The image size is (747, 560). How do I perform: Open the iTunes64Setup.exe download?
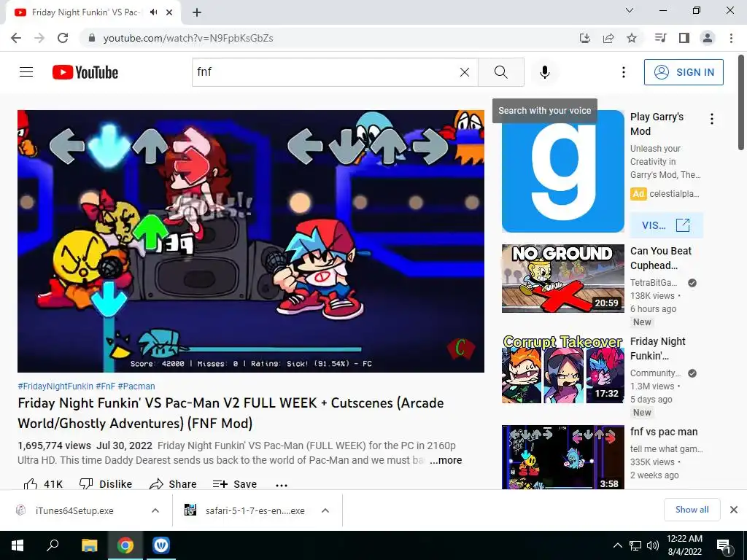74,510
